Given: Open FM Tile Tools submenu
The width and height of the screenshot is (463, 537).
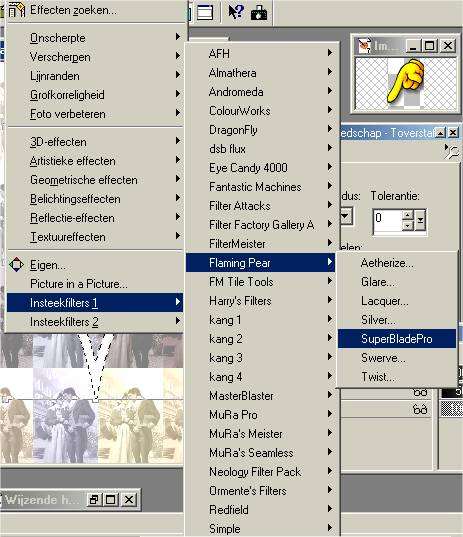Looking at the screenshot, I should point(261,282).
